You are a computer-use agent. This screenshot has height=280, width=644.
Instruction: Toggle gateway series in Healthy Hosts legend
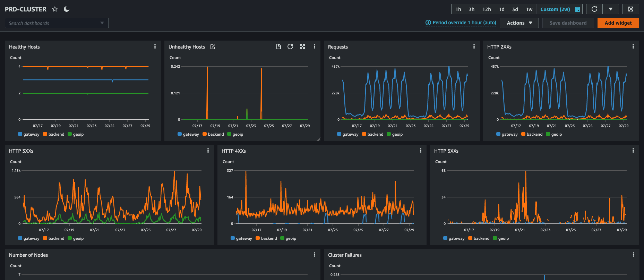(x=29, y=134)
